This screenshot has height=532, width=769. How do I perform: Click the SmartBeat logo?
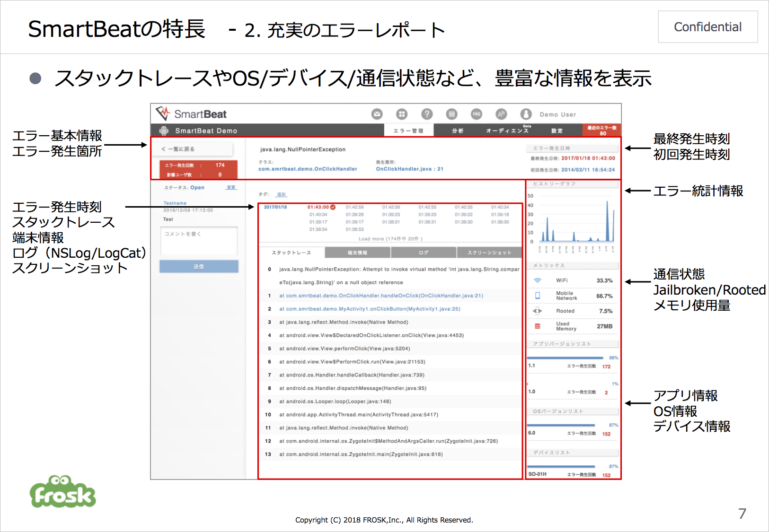coord(191,113)
